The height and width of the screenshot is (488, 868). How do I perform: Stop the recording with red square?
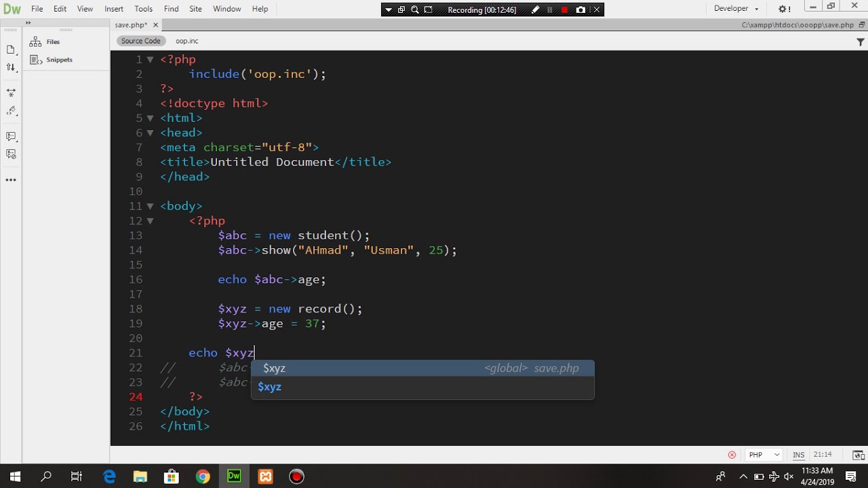[x=564, y=10]
